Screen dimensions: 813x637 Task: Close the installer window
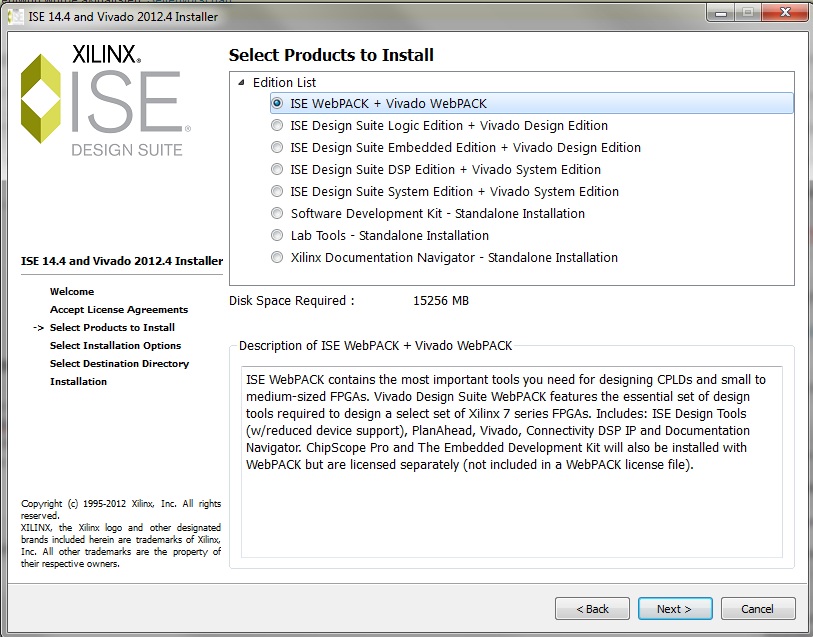[x=785, y=12]
